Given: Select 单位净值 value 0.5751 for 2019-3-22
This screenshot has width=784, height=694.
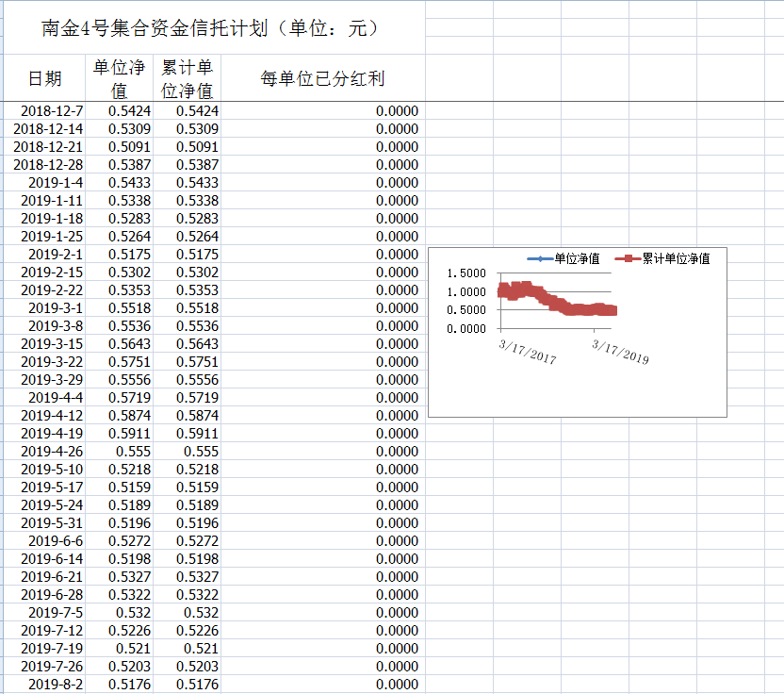Looking at the screenshot, I should pyautogui.click(x=119, y=362).
